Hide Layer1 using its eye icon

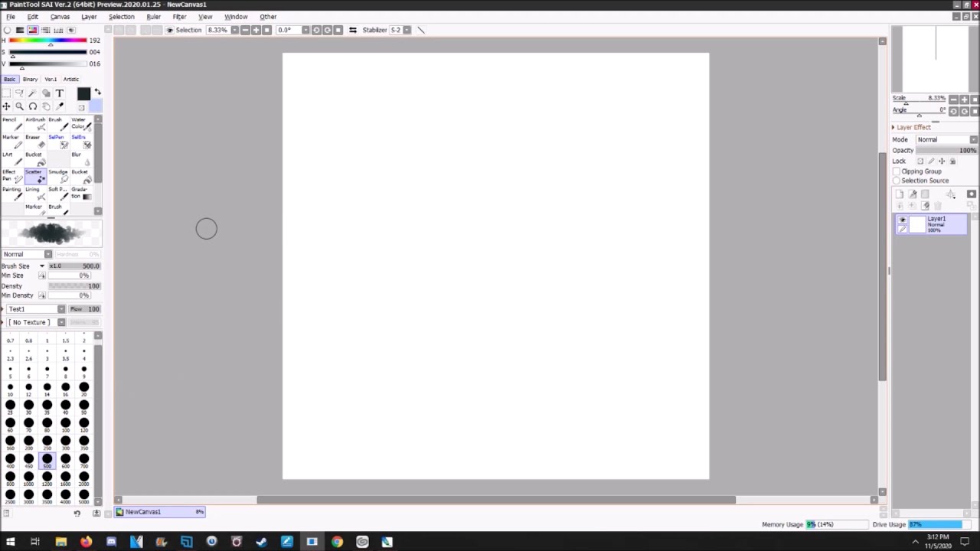point(902,220)
